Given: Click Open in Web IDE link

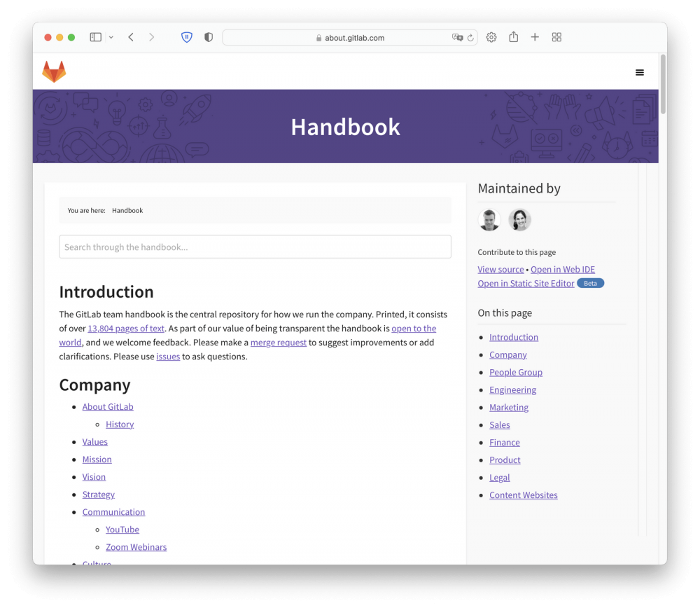Looking at the screenshot, I should 563,270.
